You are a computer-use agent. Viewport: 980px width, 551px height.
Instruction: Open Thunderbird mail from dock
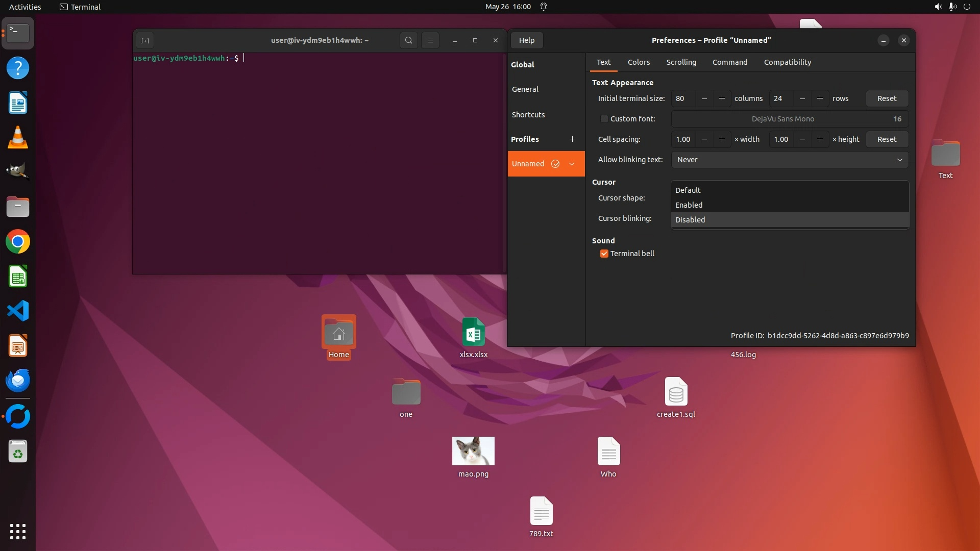pyautogui.click(x=18, y=380)
